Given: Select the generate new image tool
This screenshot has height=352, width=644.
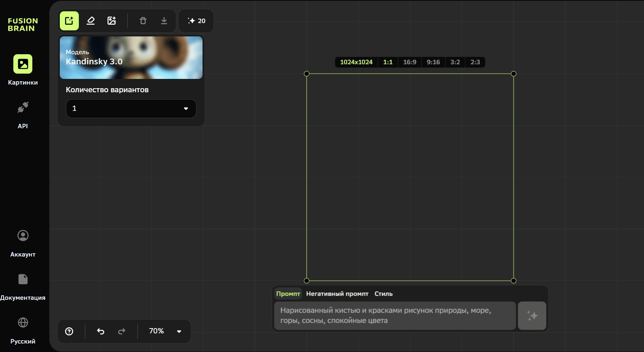Looking at the screenshot, I should pyautogui.click(x=69, y=21).
